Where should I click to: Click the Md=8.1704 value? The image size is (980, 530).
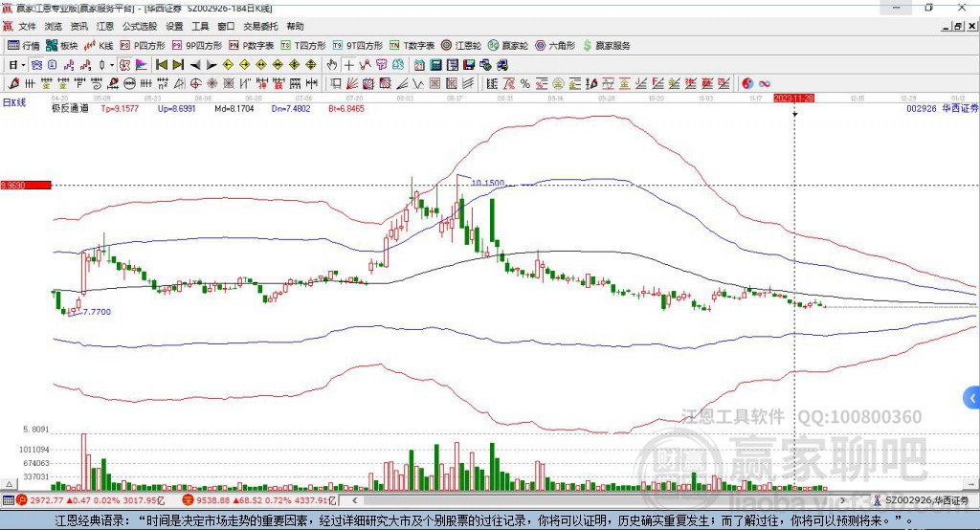(x=234, y=108)
